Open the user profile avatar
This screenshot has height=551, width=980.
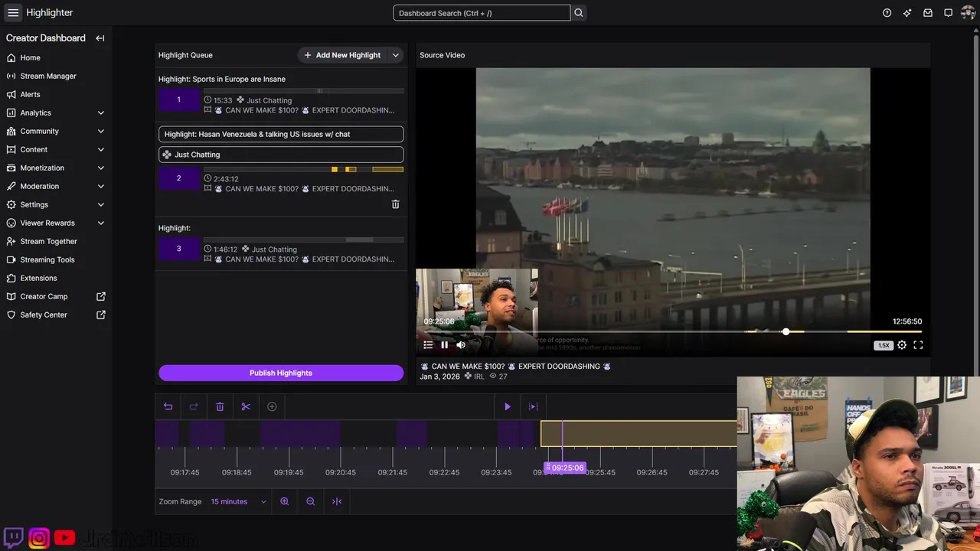click(x=968, y=13)
